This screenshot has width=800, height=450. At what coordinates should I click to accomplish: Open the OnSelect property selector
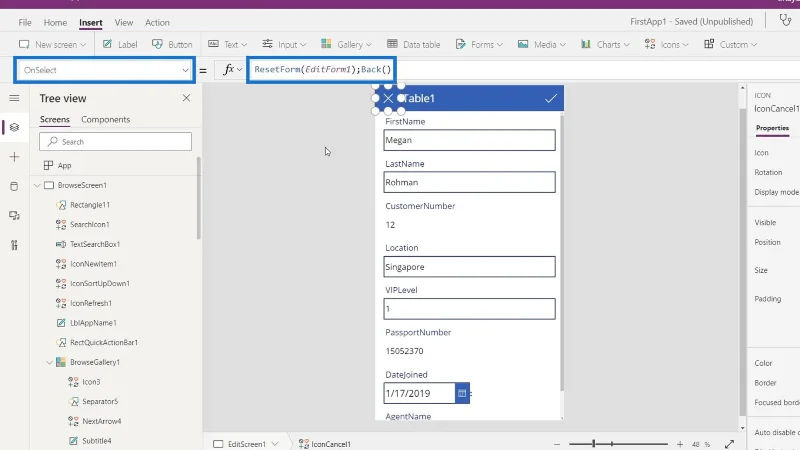pyautogui.click(x=105, y=70)
